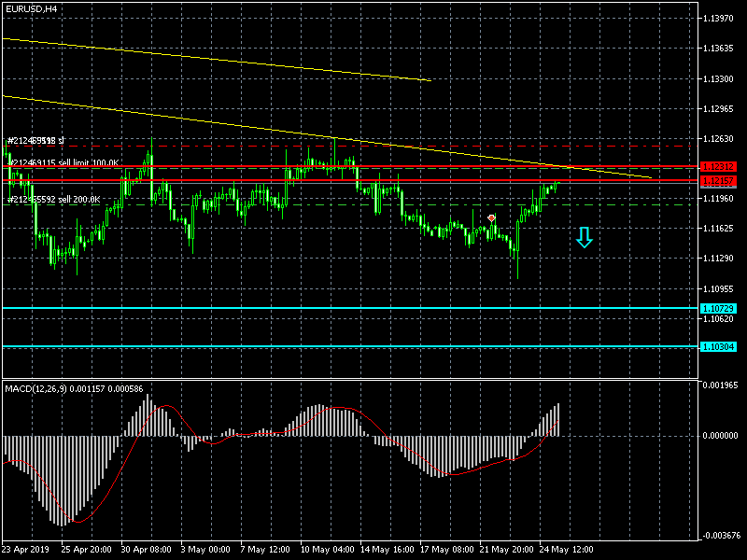Click the 14 May 16:00 time label
This screenshot has height=560, width=747.
(x=388, y=550)
